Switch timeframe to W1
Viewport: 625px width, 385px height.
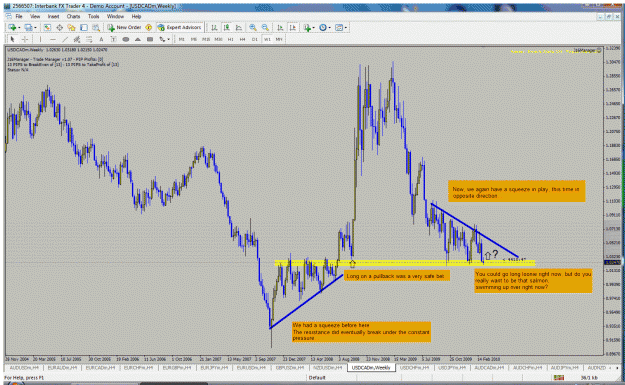(267, 39)
